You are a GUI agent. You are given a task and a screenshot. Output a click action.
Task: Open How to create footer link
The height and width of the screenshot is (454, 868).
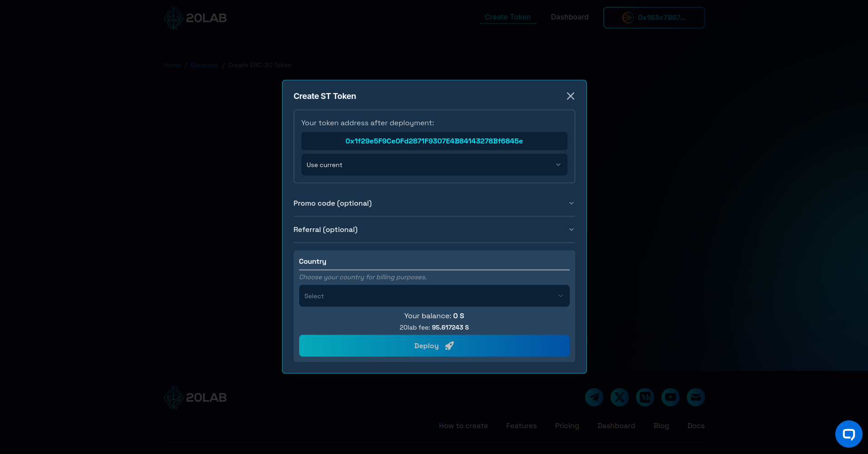464,426
